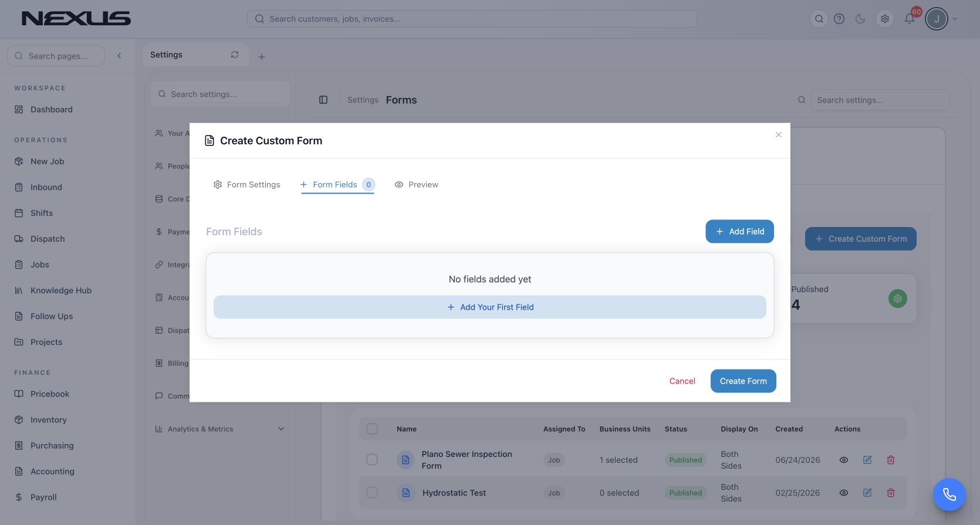Viewport: 980px width, 525px height.
Task: Open Dashboard from the sidebar
Action: (x=52, y=110)
